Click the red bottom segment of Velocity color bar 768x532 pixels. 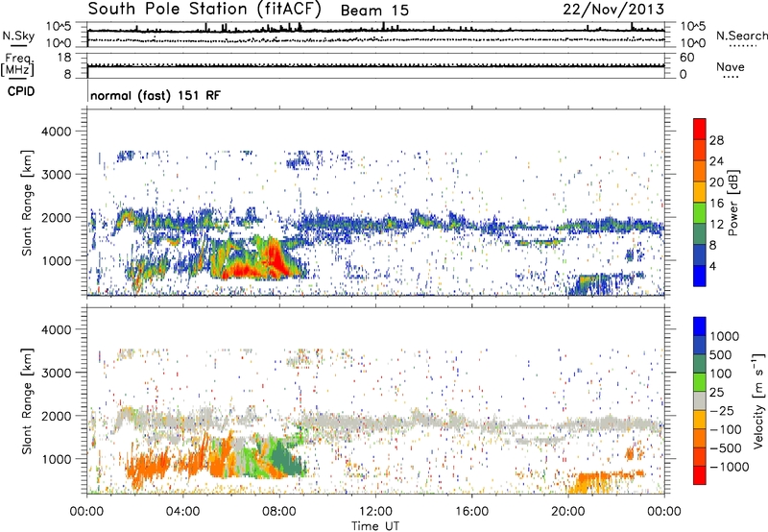click(700, 475)
